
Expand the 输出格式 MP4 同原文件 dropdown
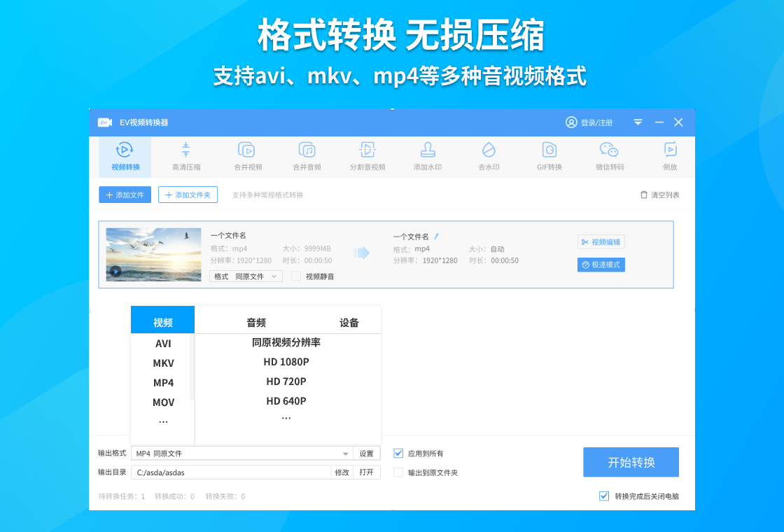[242, 454]
